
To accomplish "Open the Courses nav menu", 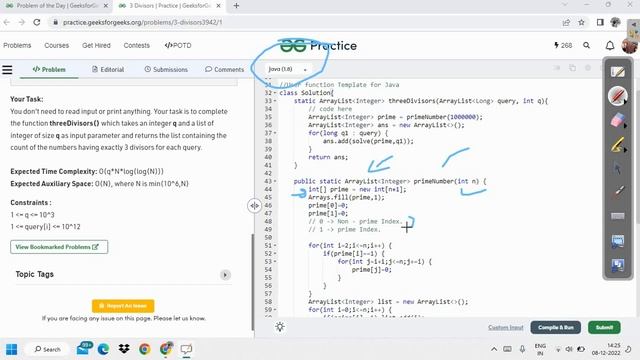I will tap(56, 45).
